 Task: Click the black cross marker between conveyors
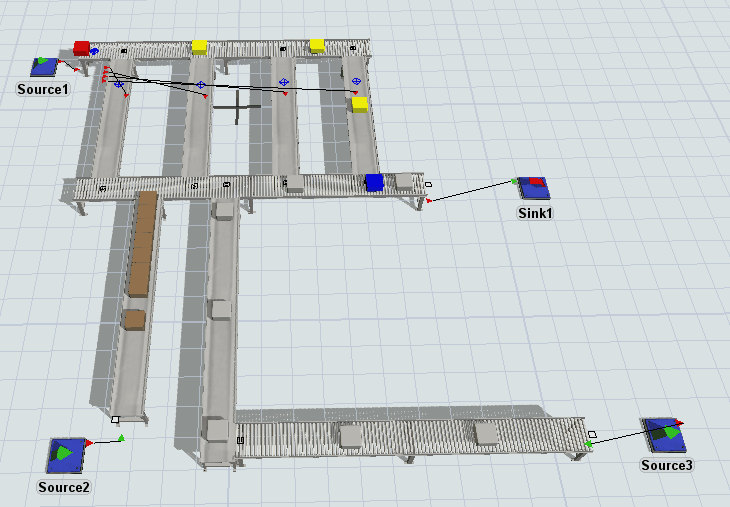(x=237, y=106)
